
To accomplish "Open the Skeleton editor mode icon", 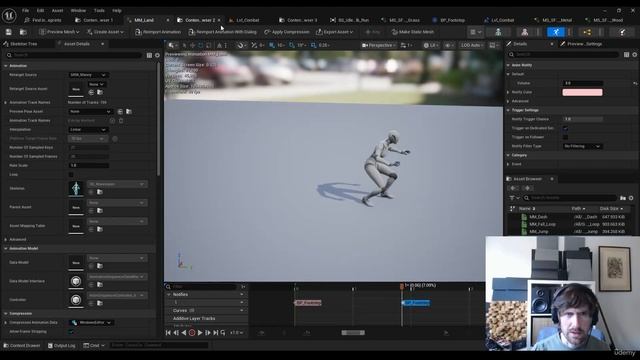I will click(x=498, y=32).
